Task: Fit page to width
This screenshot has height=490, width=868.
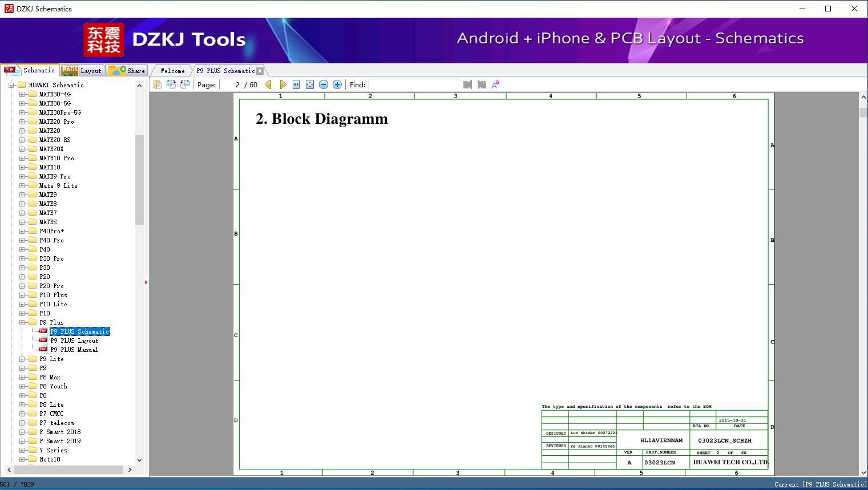Action: pyautogui.click(x=296, y=84)
